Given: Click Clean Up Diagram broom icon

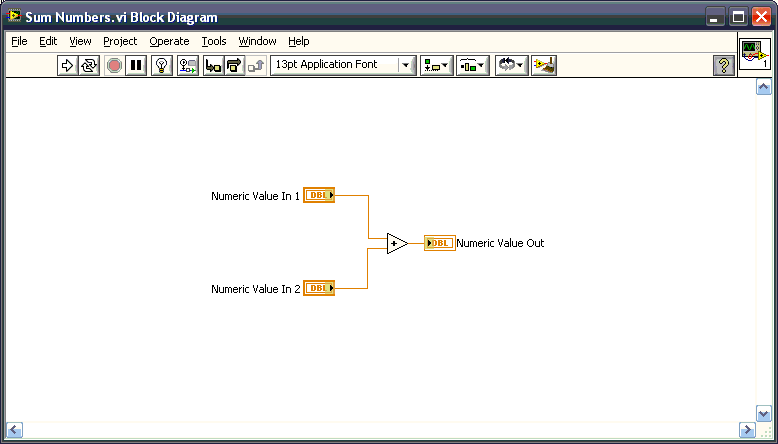Looking at the screenshot, I should [x=544, y=65].
